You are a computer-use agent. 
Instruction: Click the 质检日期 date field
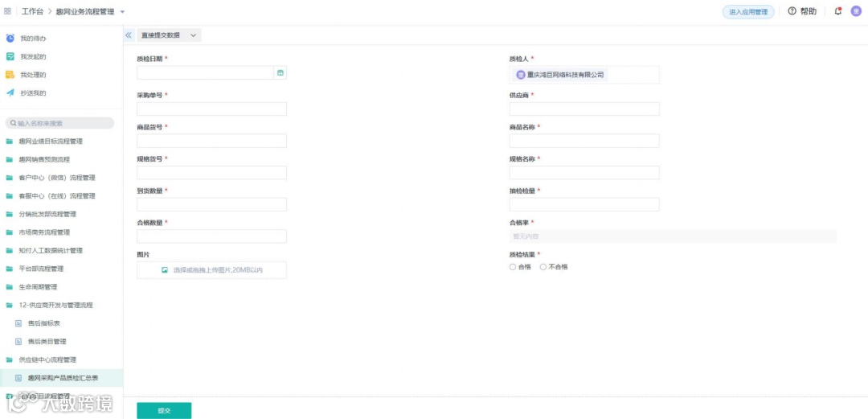point(206,72)
